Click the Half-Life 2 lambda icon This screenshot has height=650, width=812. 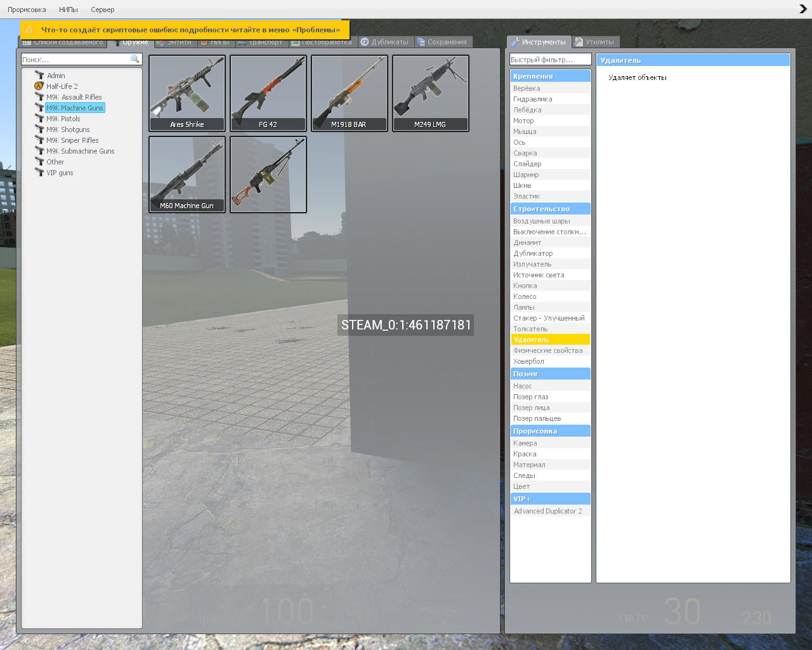[39, 86]
